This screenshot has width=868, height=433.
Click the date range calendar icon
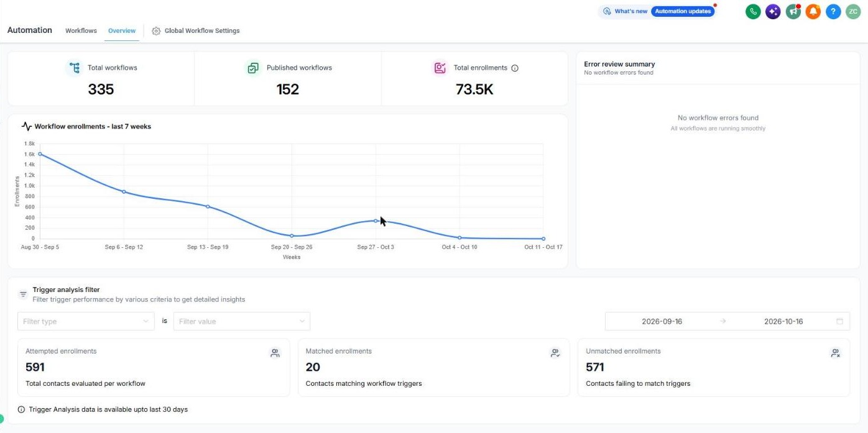[840, 321]
